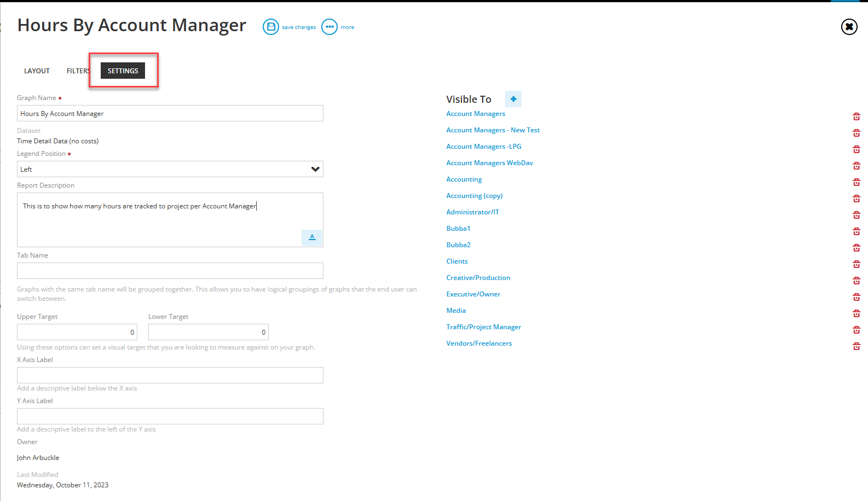This screenshot has height=501, width=868.
Task: Click the more text link
Action: tap(348, 27)
